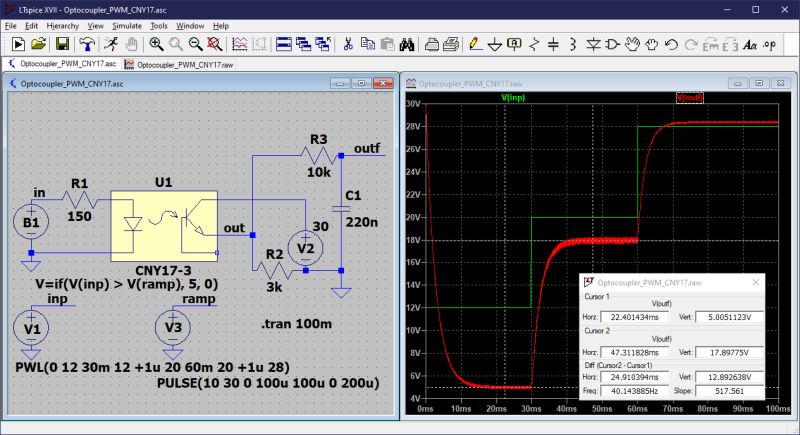
Task: Click the Zoom Out magnifier icon
Action: click(x=195, y=44)
